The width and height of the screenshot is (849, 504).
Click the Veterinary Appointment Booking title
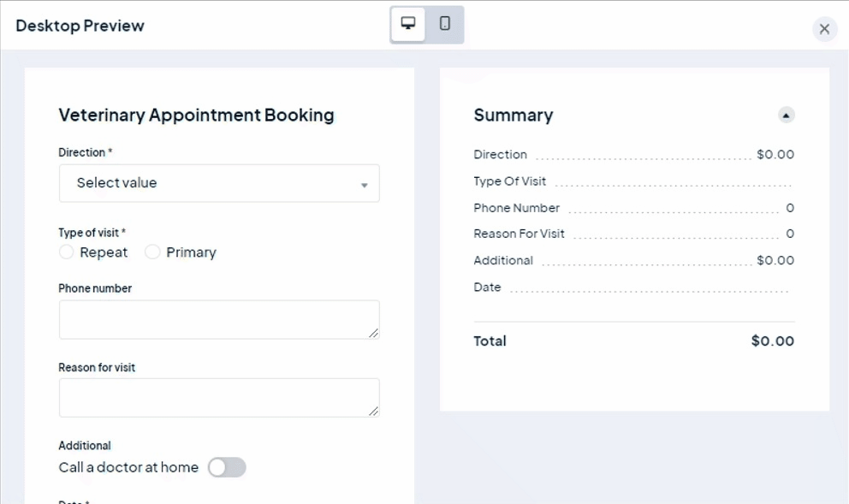click(x=196, y=115)
